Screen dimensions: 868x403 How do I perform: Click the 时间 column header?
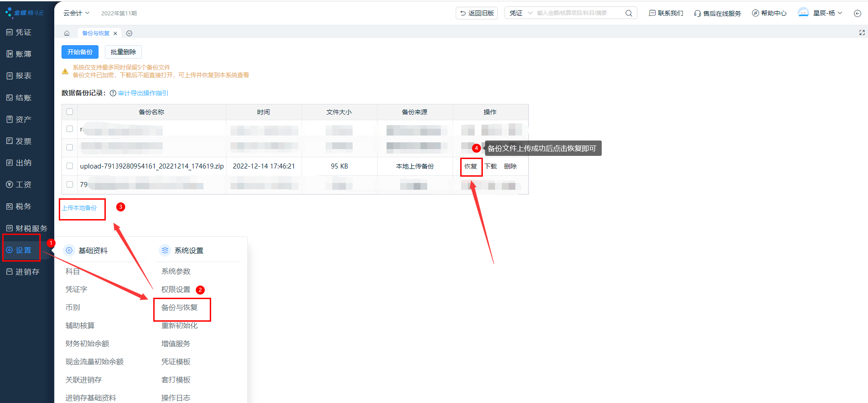(264, 112)
